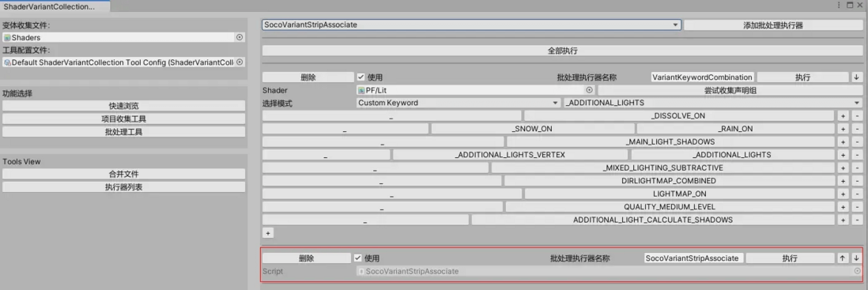
Task: Click minus button on ADDITIONAL_LIGHT_CALCULATE_SHADOWS row
Action: click(856, 220)
